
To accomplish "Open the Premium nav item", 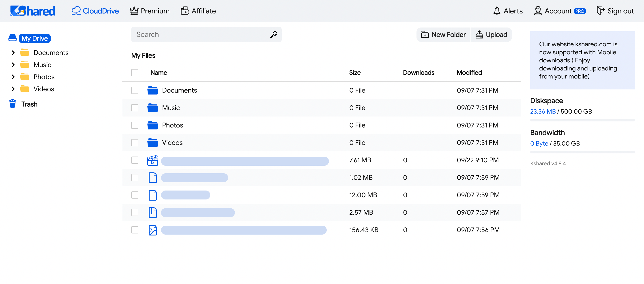I will (150, 11).
